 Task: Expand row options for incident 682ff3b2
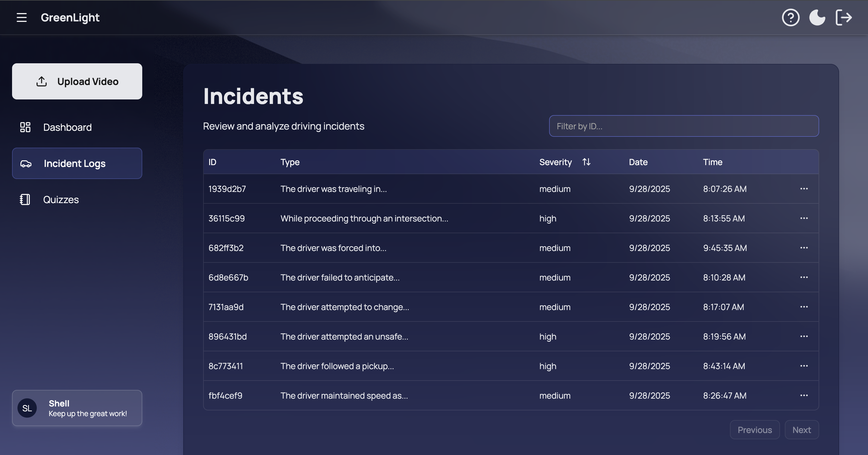[x=804, y=248]
